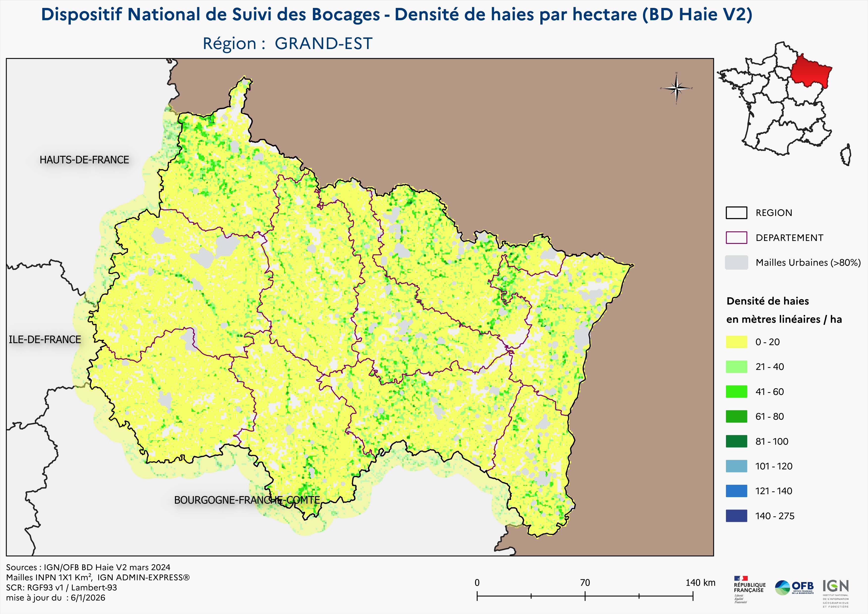Screen dimensions: 868x614
Task: Click the yellow 0 - 20 legend swatch
Action: pyautogui.click(x=736, y=342)
